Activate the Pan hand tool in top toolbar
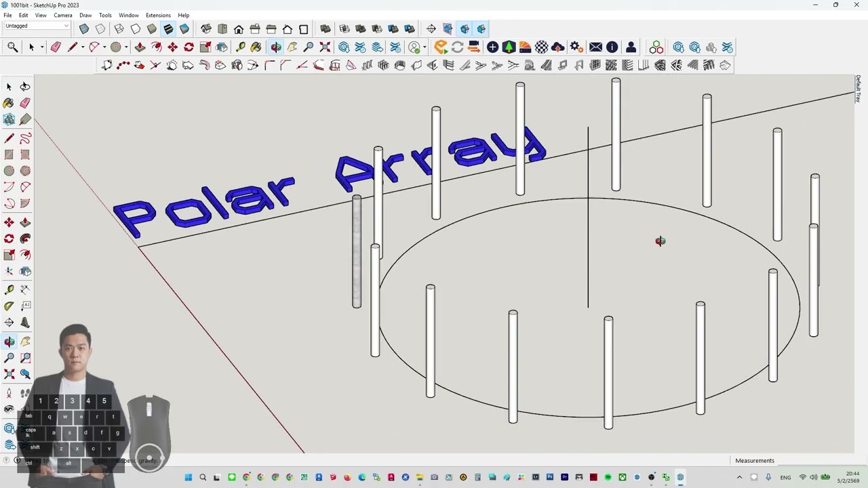 (292, 47)
